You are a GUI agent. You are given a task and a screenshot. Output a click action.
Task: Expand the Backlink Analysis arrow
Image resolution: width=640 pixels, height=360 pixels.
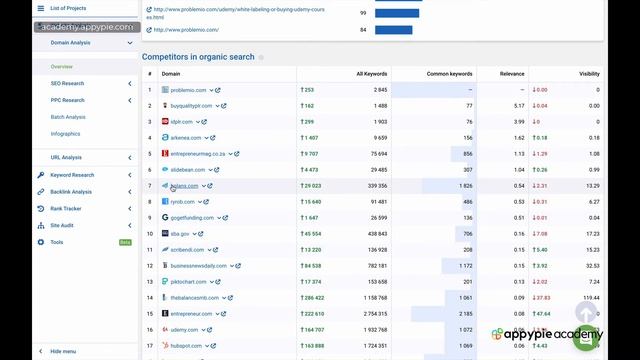click(x=130, y=192)
